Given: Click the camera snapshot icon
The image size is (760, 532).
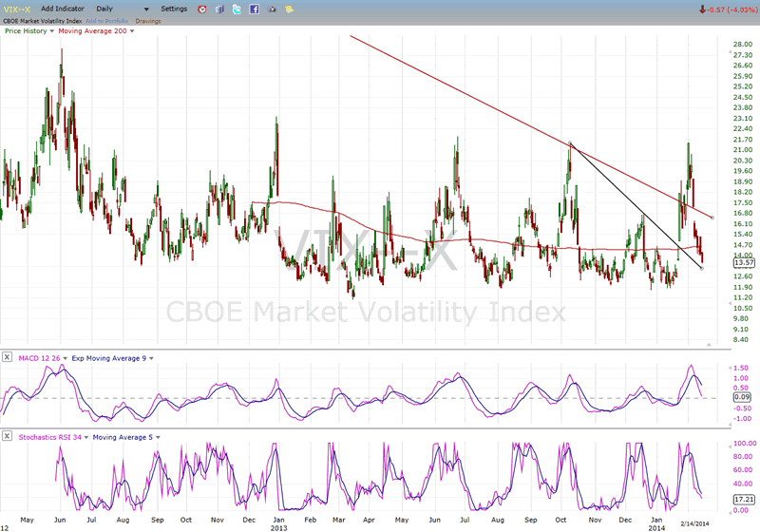Looking at the screenshot, I should 272,9.
